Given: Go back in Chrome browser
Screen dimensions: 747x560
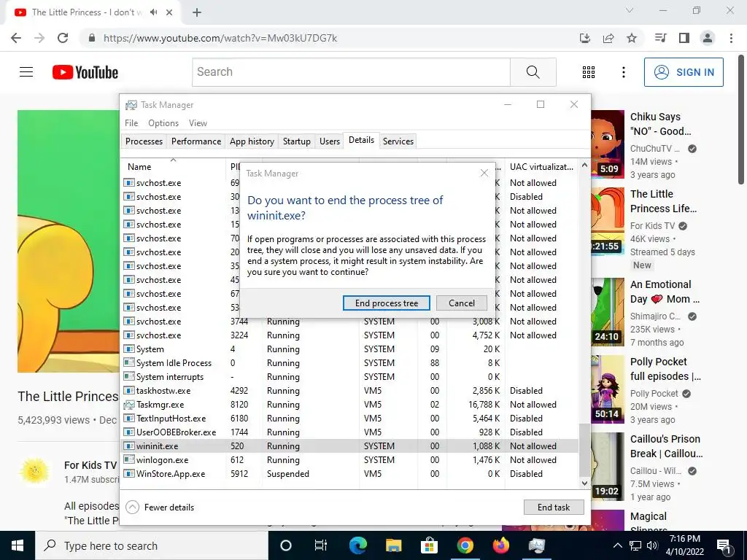Looking at the screenshot, I should [x=16, y=38].
